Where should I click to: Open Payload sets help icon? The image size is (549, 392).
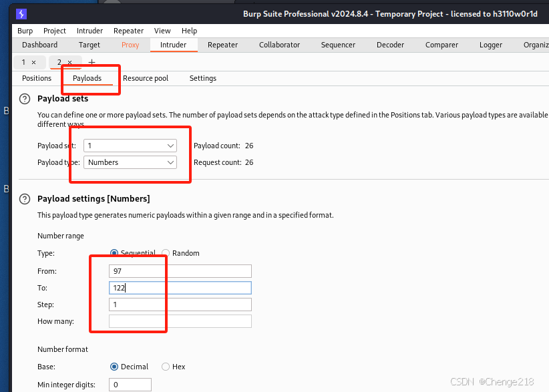click(25, 99)
